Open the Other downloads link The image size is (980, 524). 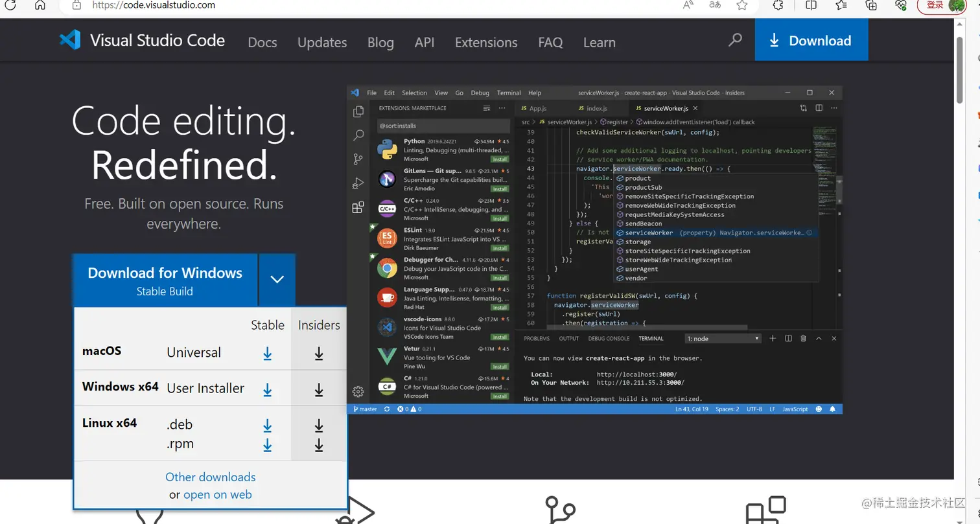pos(211,477)
